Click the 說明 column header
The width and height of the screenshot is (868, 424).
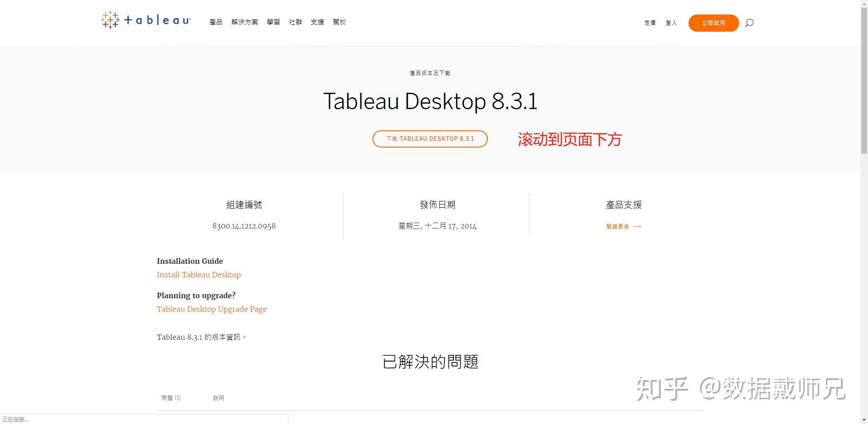[x=218, y=398]
